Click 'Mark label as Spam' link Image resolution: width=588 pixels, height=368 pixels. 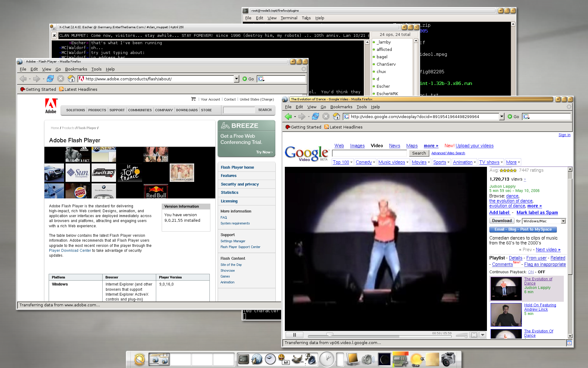(x=537, y=213)
